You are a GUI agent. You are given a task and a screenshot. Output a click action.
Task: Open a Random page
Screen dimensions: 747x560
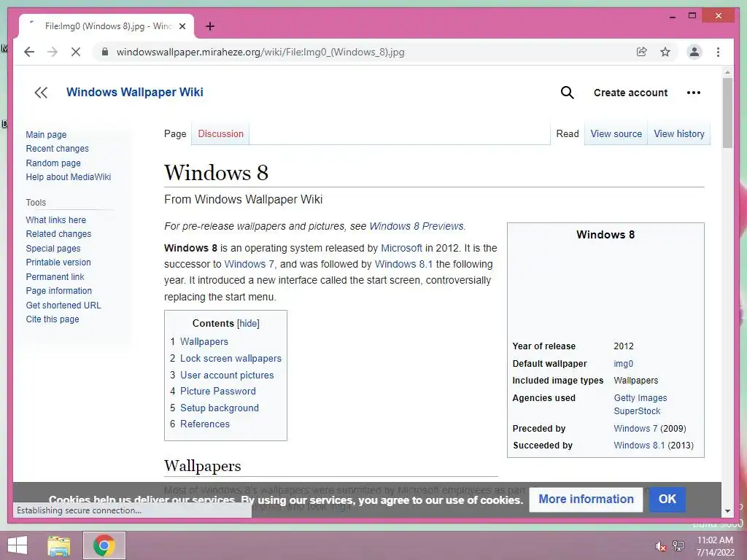(x=53, y=163)
